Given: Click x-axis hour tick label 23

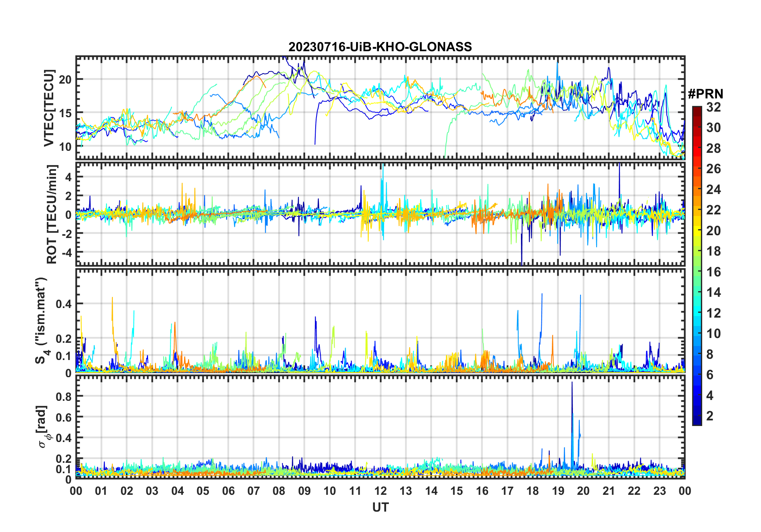Looking at the screenshot, I should coord(660,491).
